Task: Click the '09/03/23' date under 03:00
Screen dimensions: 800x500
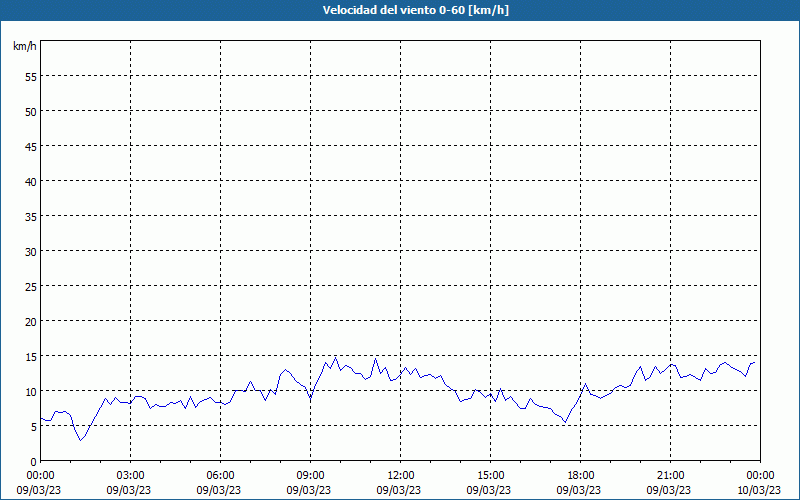Action: click(x=129, y=490)
